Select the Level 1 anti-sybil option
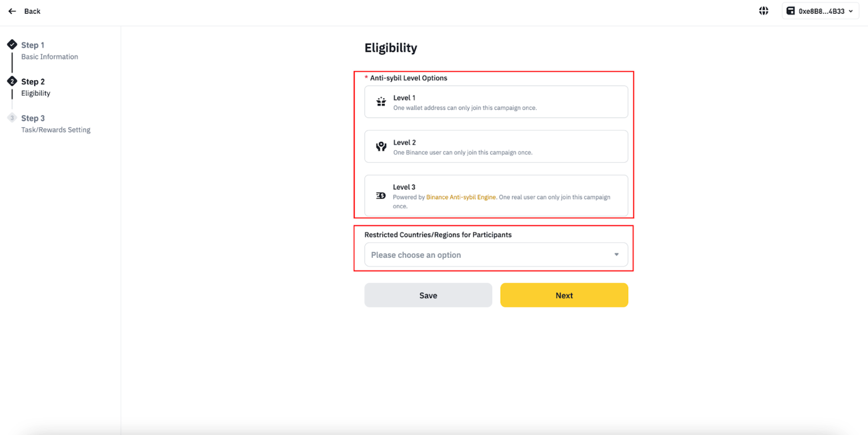This screenshot has width=868, height=435. (x=496, y=102)
